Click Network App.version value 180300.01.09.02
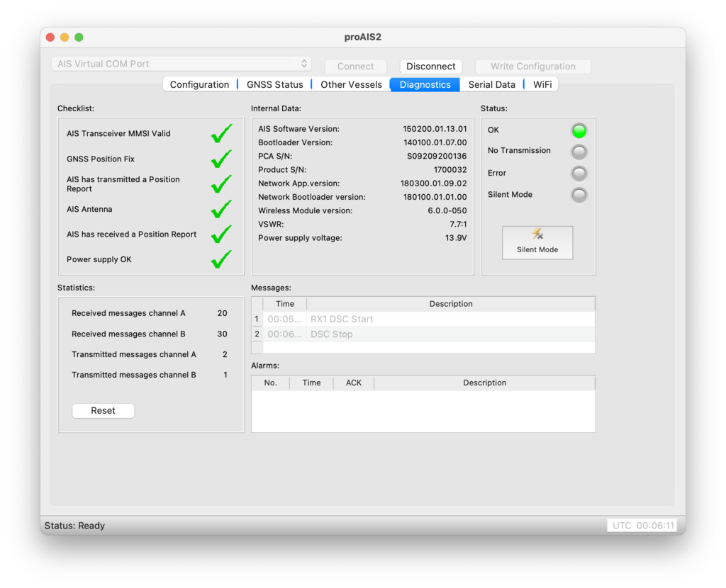This screenshot has height=588, width=726. point(433,183)
